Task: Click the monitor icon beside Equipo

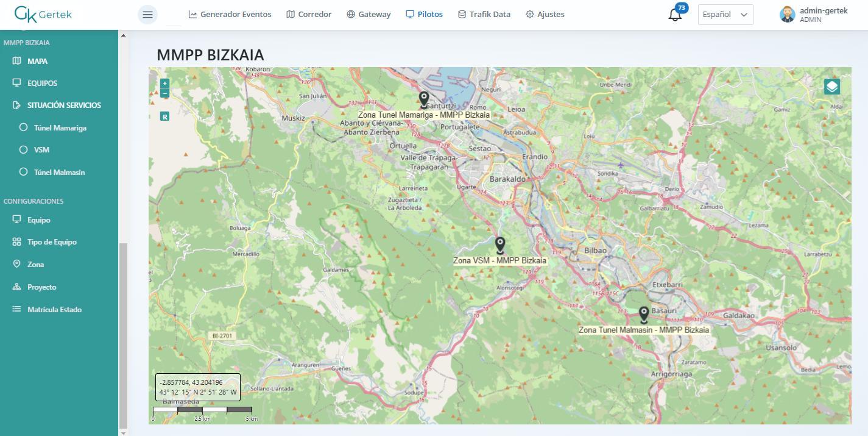Action: tap(16, 220)
